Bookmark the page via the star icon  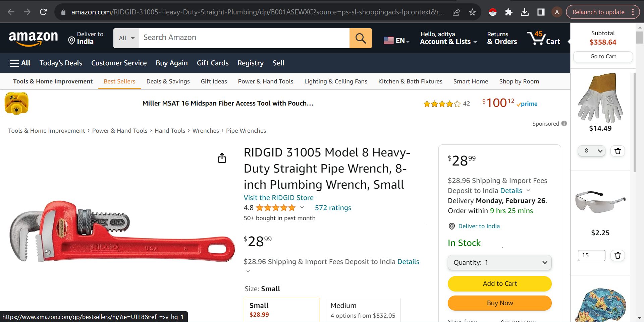472,12
